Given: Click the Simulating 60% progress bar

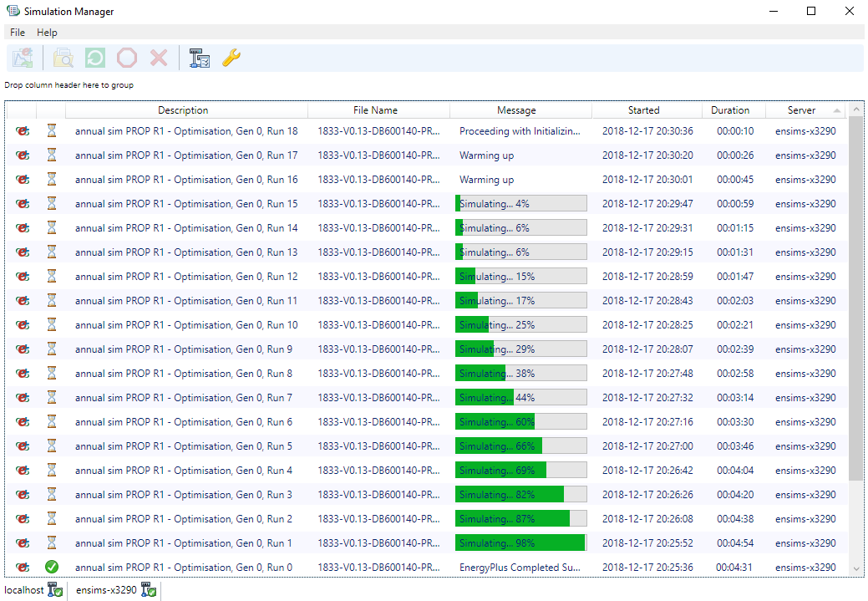Looking at the screenshot, I should pos(521,422).
